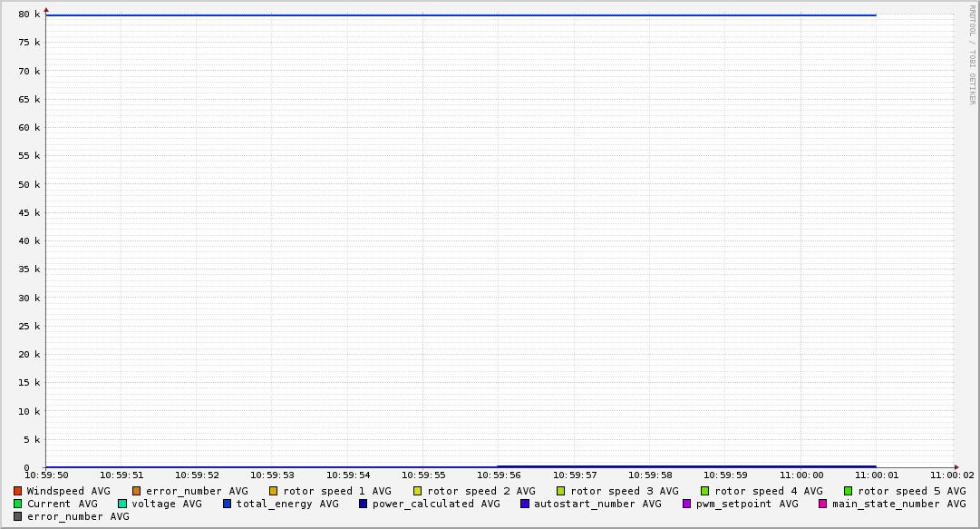Click the autostart_number AVG legend swatch
Viewport: 980px width, 529px height.
pyautogui.click(x=525, y=504)
